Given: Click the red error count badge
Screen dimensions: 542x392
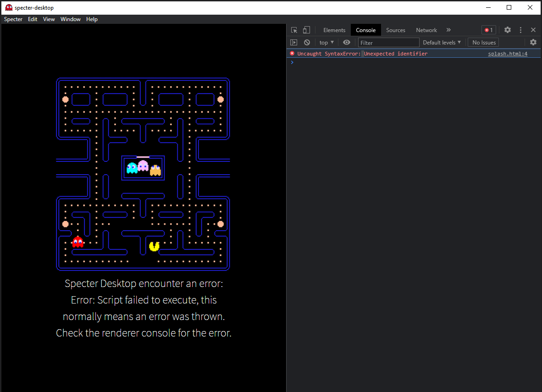Looking at the screenshot, I should click(x=489, y=30).
